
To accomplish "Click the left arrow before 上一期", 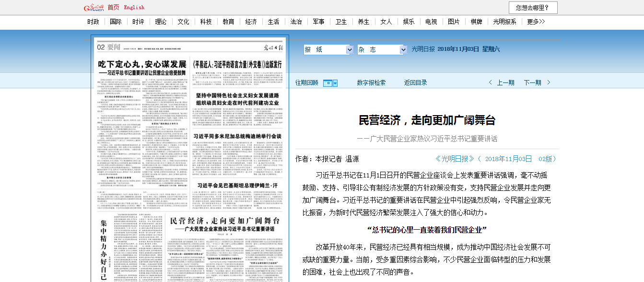I will 490,82.
